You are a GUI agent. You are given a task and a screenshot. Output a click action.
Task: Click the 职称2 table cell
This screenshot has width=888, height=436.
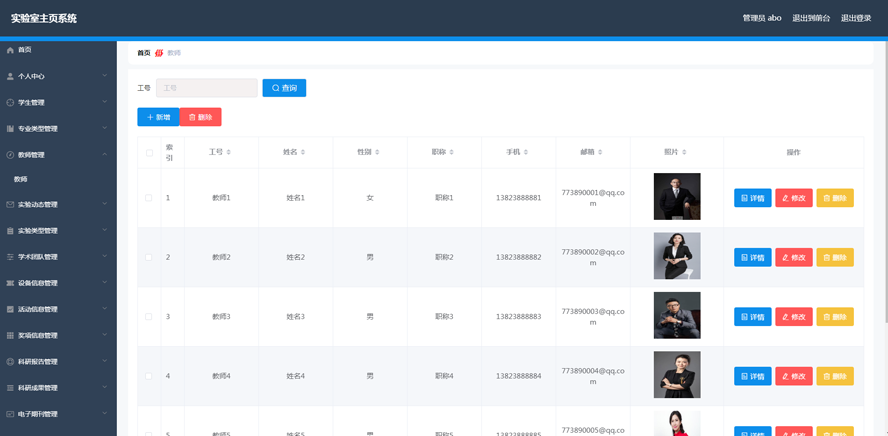coord(445,257)
